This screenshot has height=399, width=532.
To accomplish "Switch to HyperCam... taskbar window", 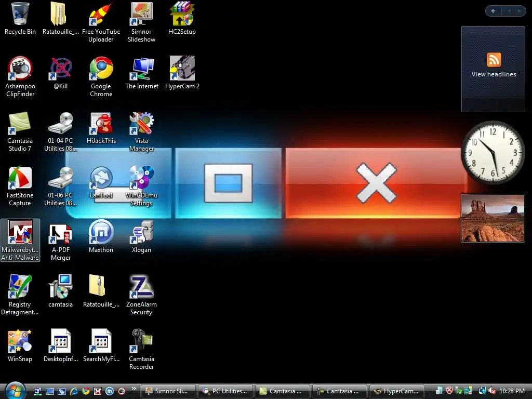I will 396,391.
